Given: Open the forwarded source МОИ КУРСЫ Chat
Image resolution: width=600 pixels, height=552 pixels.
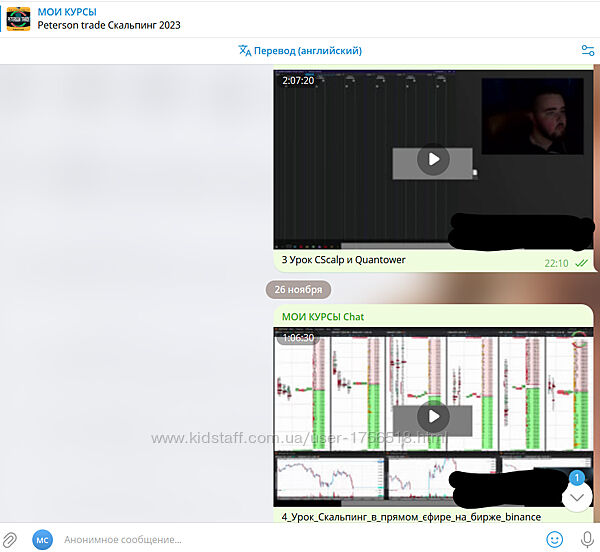Looking at the screenshot, I should point(323,317).
